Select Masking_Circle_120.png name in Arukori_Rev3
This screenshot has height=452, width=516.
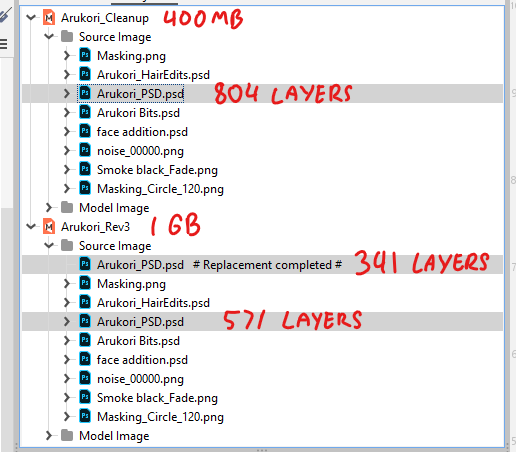pyautogui.click(x=160, y=417)
